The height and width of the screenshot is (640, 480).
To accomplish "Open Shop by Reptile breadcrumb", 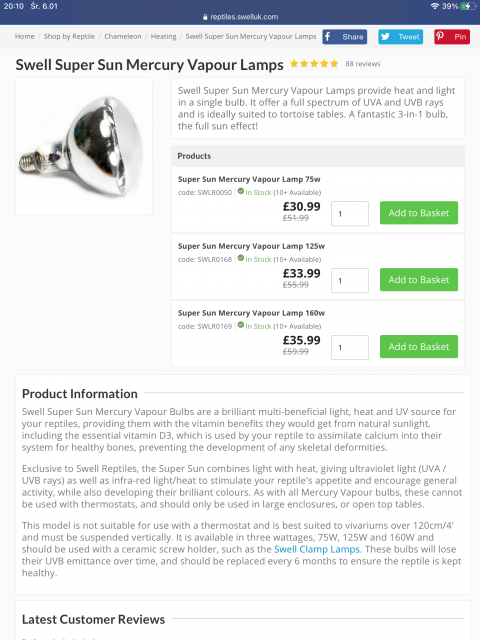I will tap(69, 36).
